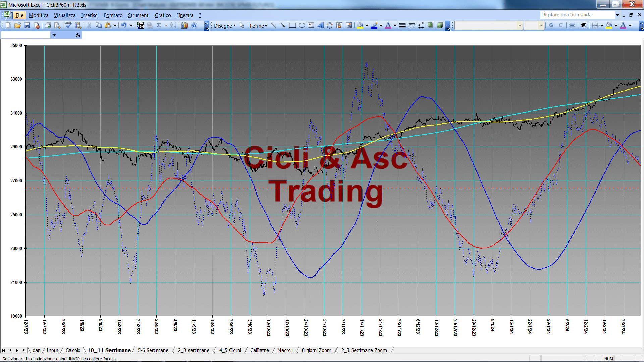Screen dimensions: 644x362
Task: Select the Oval drawing tool
Action: pyautogui.click(x=302, y=25)
